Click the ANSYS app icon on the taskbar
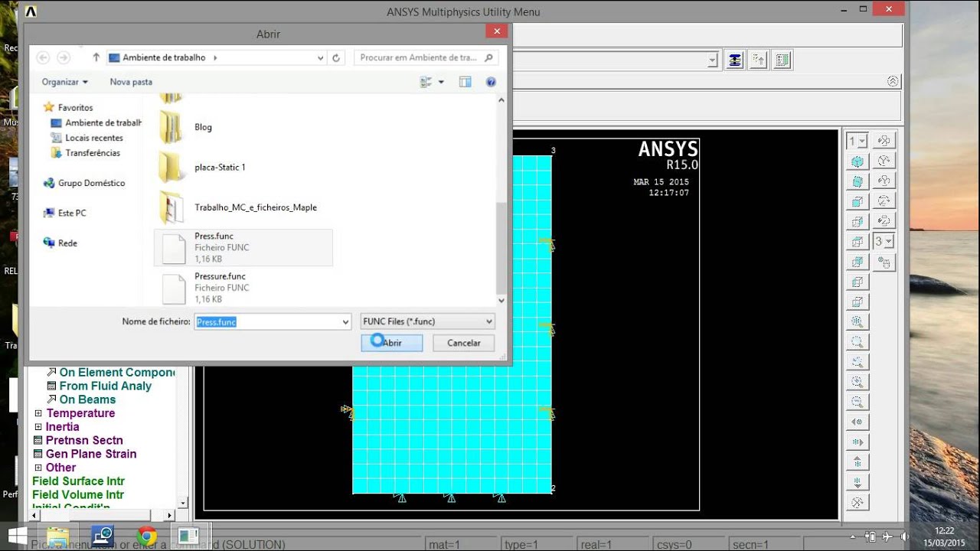The image size is (980, 551). click(x=189, y=536)
